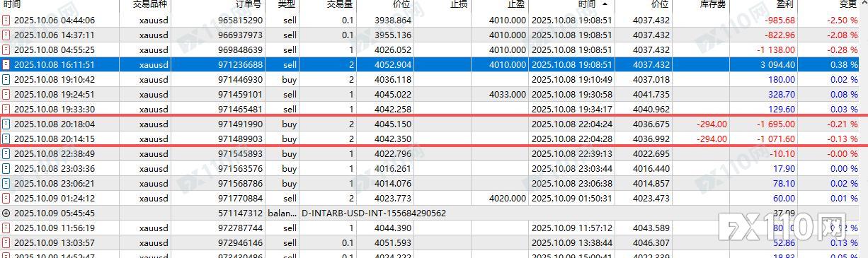Image resolution: width=868 pixels, height=258 pixels.
Task: Click the change value -2.50 %
Action: (843, 20)
